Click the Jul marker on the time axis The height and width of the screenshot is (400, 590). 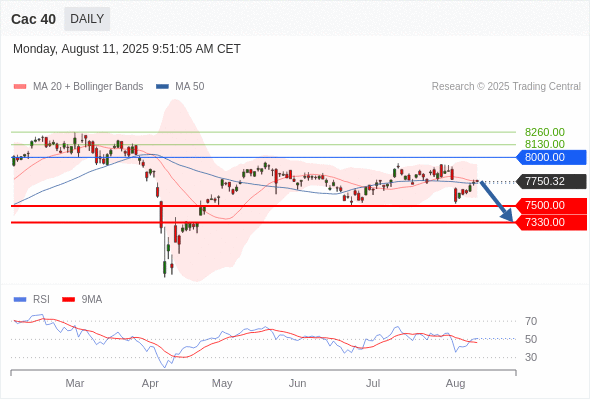(x=373, y=383)
